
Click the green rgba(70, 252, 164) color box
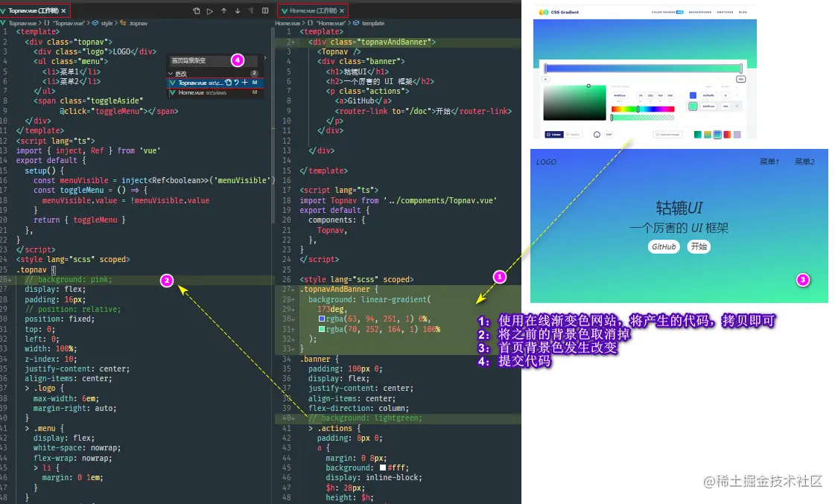pos(322,329)
